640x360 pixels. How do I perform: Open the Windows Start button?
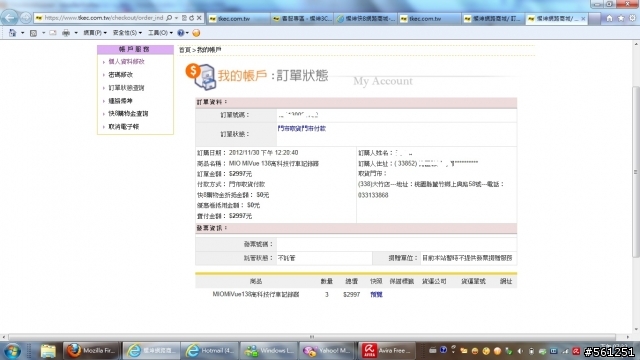[12, 351]
